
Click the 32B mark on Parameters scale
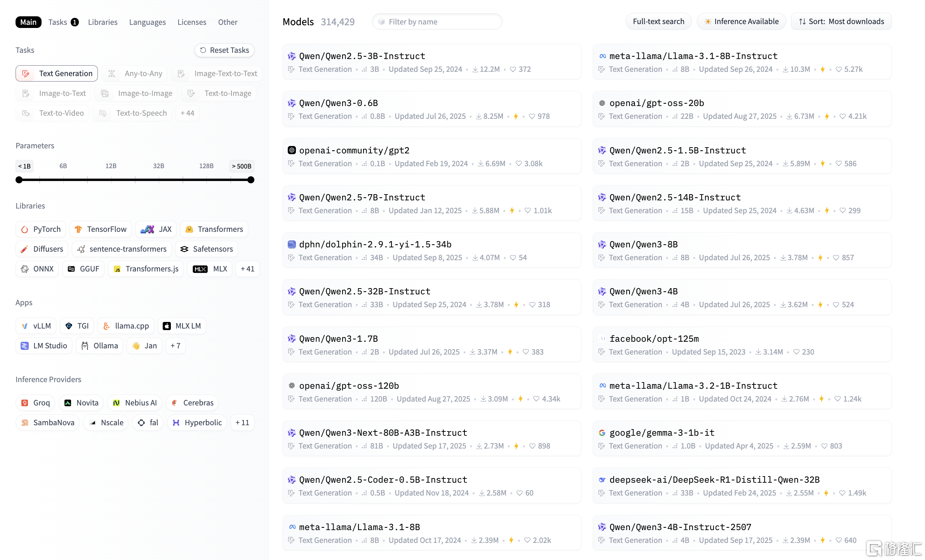[158, 166]
